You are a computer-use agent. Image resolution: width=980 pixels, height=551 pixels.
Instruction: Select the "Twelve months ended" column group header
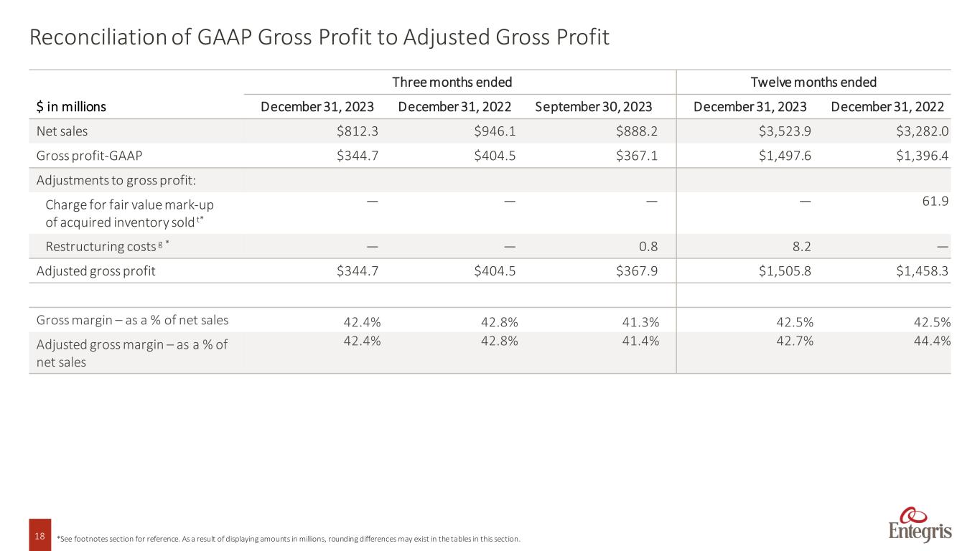pos(813,82)
